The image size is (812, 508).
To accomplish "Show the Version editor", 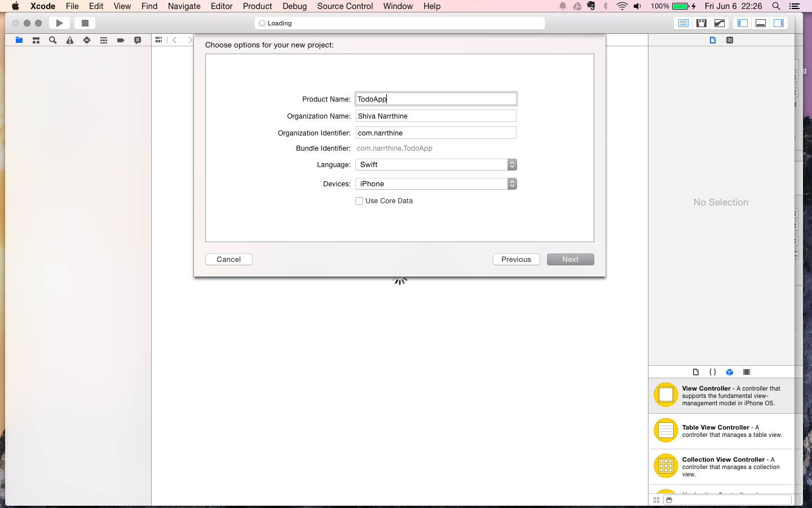I will coord(720,23).
